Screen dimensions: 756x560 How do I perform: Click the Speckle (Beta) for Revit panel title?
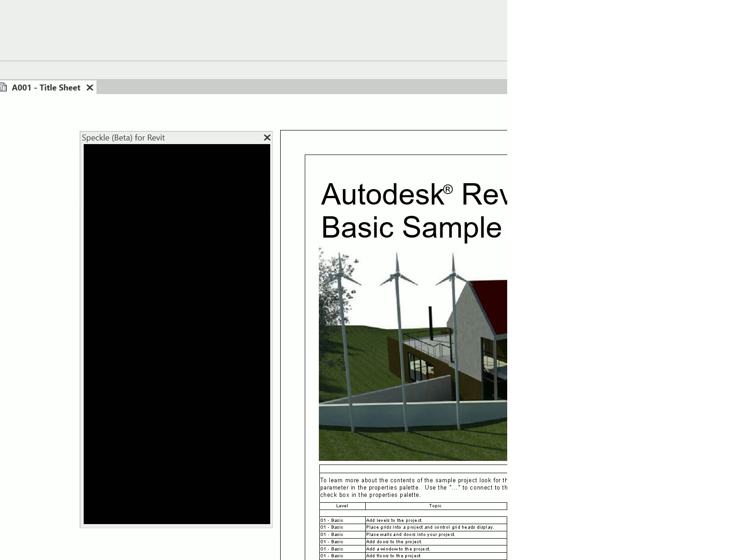point(123,137)
